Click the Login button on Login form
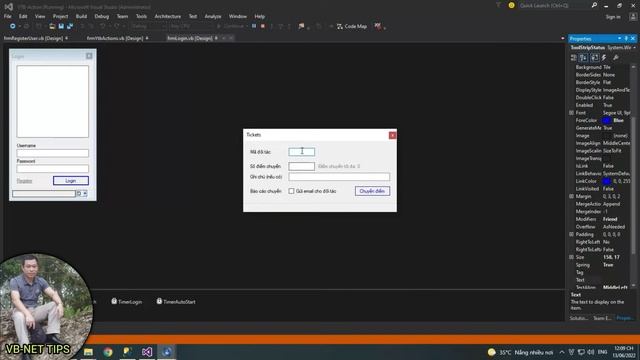The image size is (640, 360). pyautogui.click(x=71, y=180)
